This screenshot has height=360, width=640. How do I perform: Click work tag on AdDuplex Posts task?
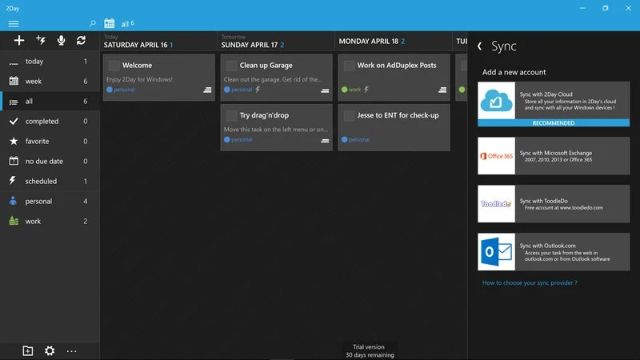click(x=351, y=89)
